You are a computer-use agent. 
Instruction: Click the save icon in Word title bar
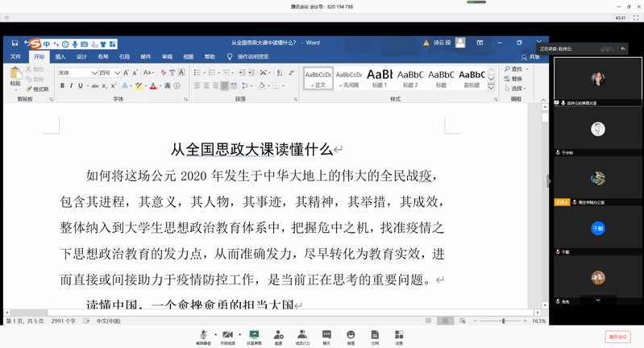click(14, 43)
